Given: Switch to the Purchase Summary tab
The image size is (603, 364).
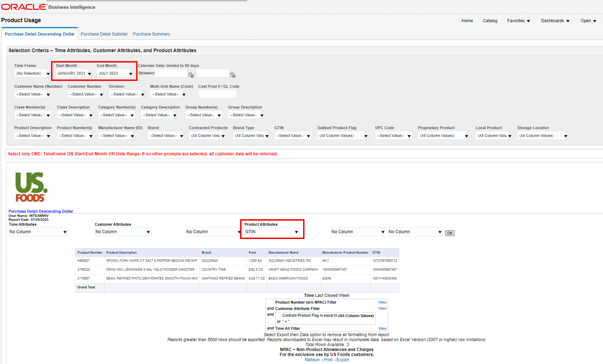Looking at the screenshot, I should point(151,34).
